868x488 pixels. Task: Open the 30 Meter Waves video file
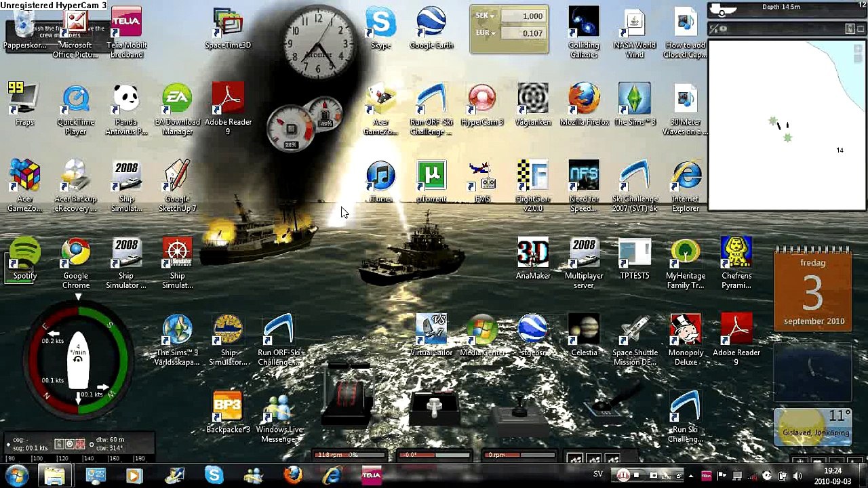686,109
